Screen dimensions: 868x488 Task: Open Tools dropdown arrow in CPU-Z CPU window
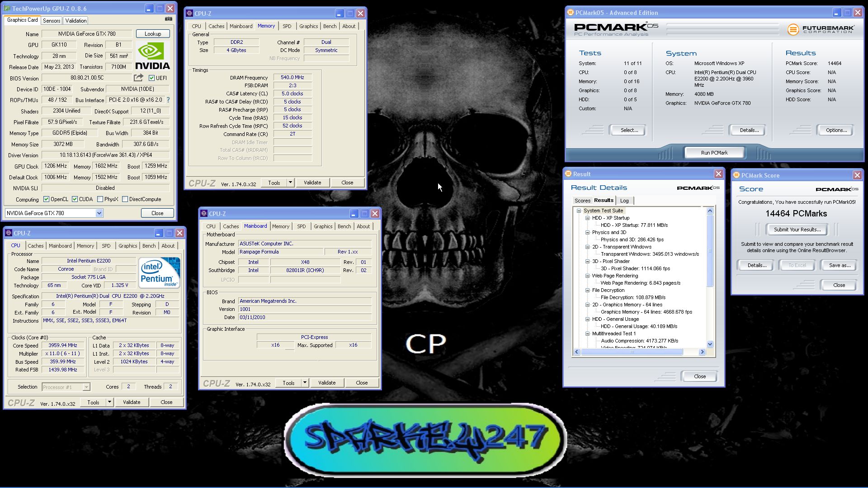pyautogui.click(x=109, y=402)
